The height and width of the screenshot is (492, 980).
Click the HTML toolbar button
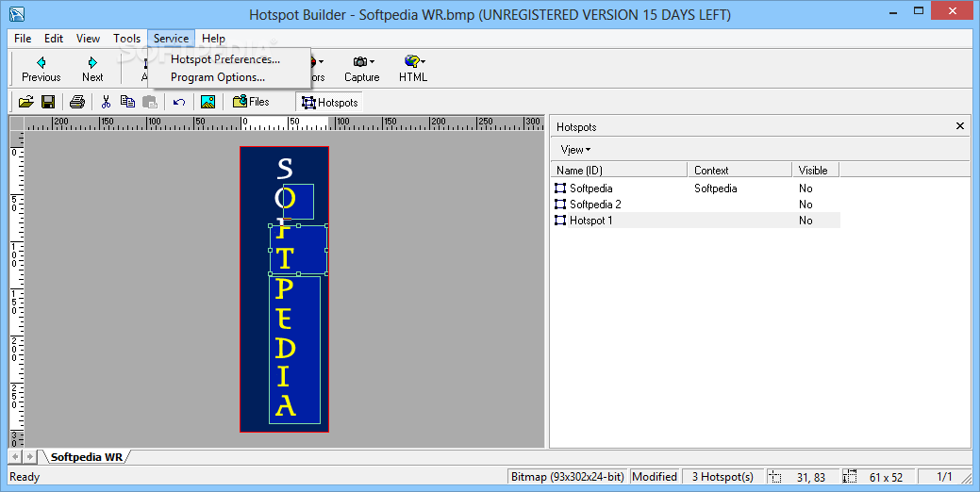pyautogui.click(x=413, y=69)
